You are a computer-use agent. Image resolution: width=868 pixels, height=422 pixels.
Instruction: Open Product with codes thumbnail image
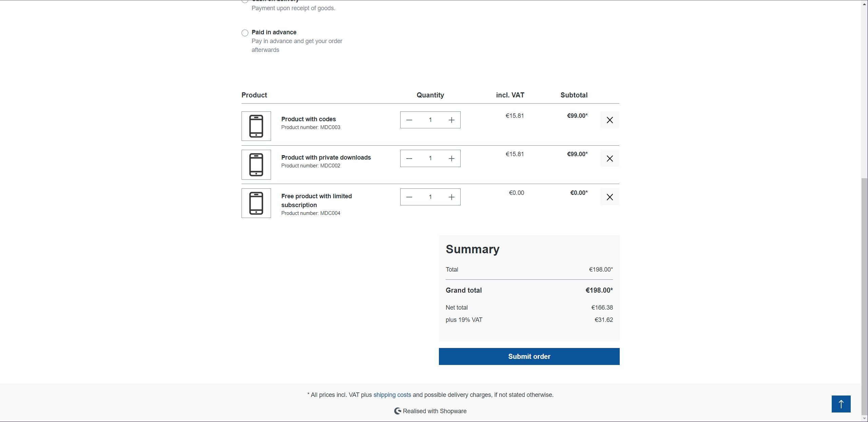[x=256, y=126]
